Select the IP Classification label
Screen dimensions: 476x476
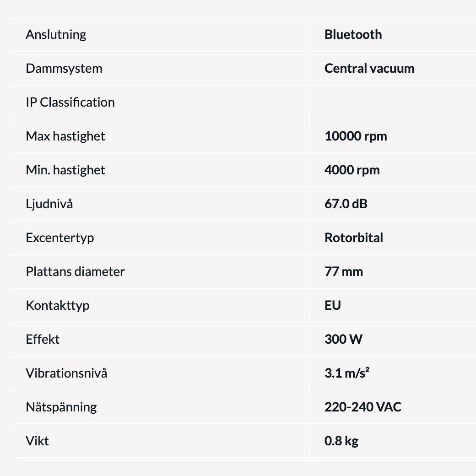(70, 103)
